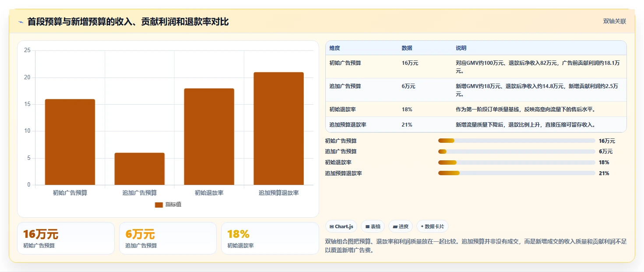Click description starting 新增流量质量下降后
Viewport: 644px width, 272px height.
(x=525, y=125)
